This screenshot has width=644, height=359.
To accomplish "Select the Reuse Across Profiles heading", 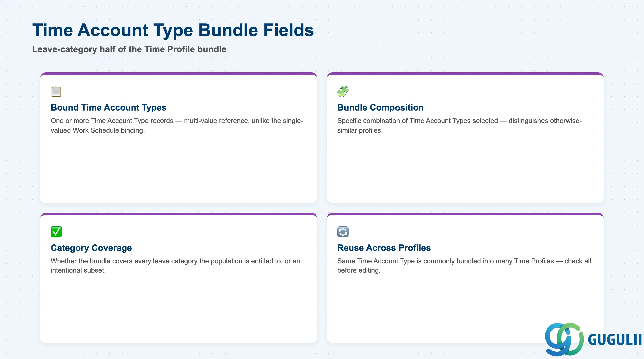I will (x=384, y=248).
